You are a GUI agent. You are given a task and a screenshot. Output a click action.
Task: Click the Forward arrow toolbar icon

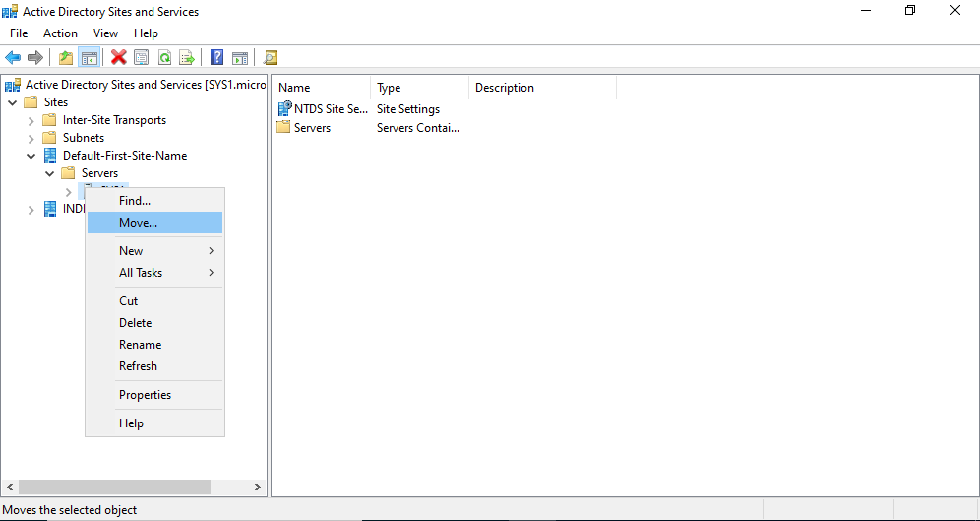35,58
